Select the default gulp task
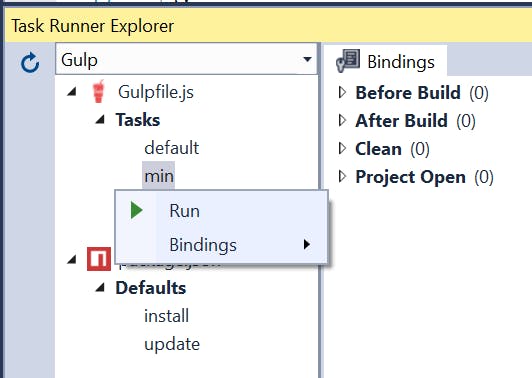Viewport: 532px width, 378px height. pyautogui.click(x=172, y=148)
